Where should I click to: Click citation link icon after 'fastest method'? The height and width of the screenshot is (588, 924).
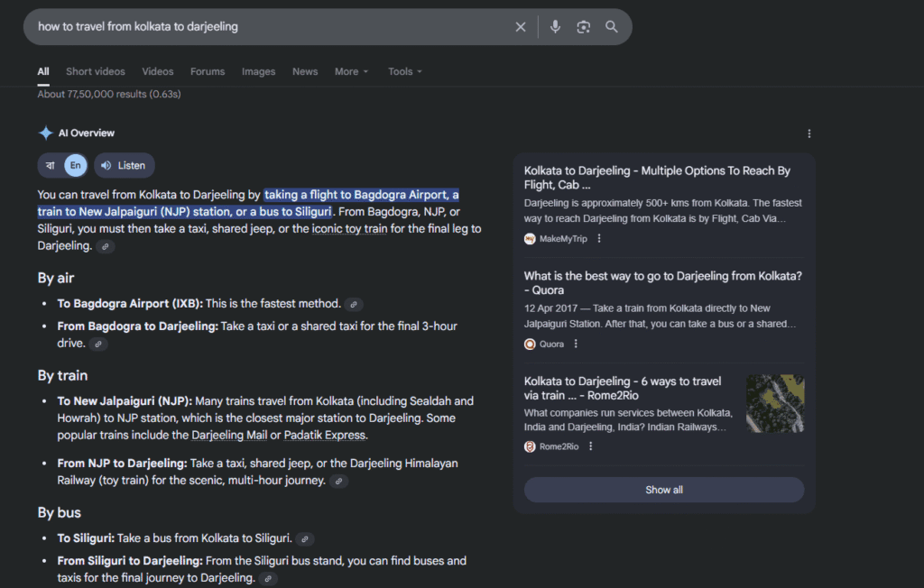pos(355,305)
